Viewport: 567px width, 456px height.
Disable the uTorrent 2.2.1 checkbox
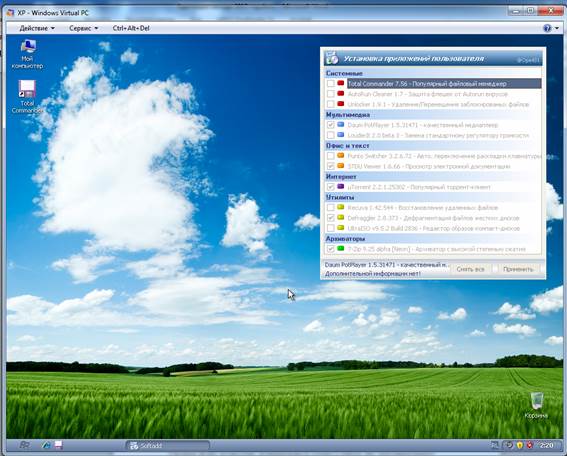pyautogui.click(x=330, y=187)
